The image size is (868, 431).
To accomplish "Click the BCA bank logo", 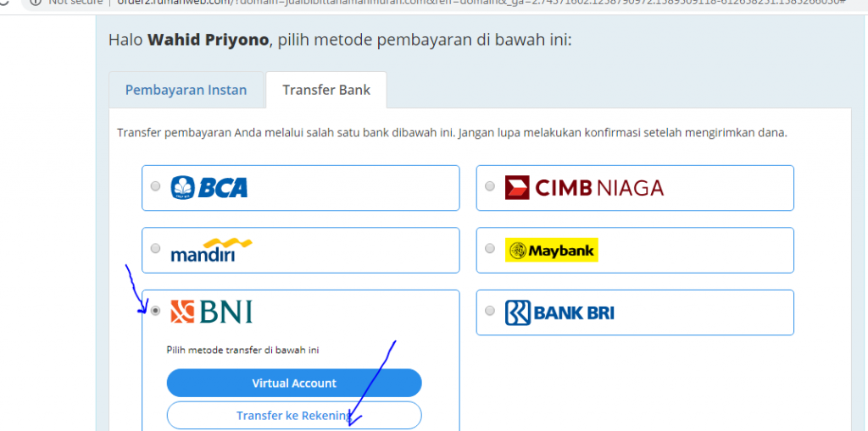I will click(x=209, y=187).
